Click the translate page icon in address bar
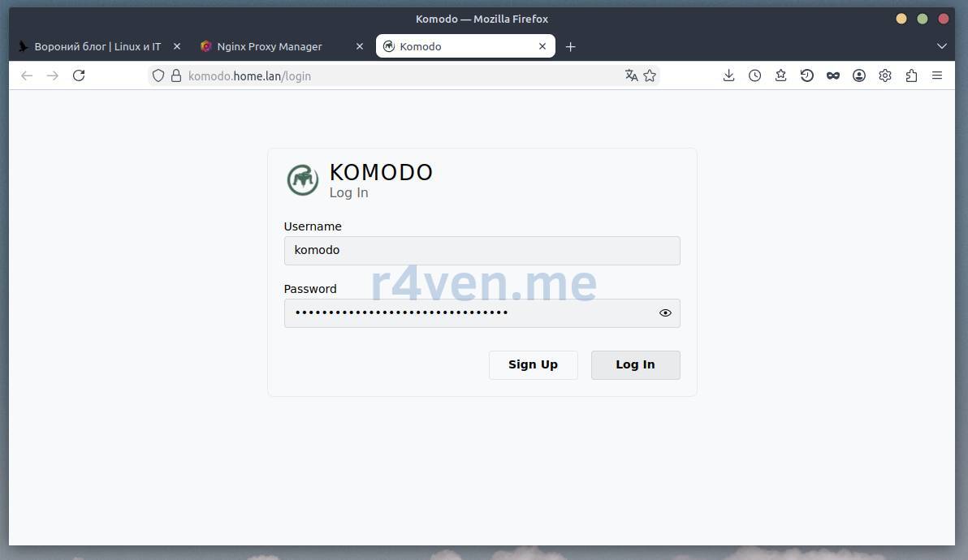The image size is (968, 560). click(631, 75)
